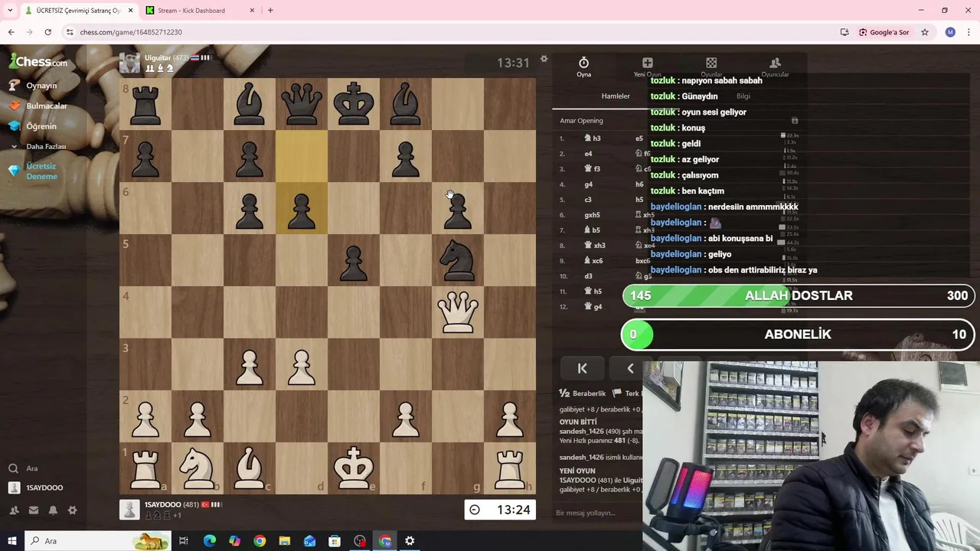The width and height of the screenshot is (980, 551).
Task: Click the white king on e1
Action: pyautogui.click(x=354, y=468)
